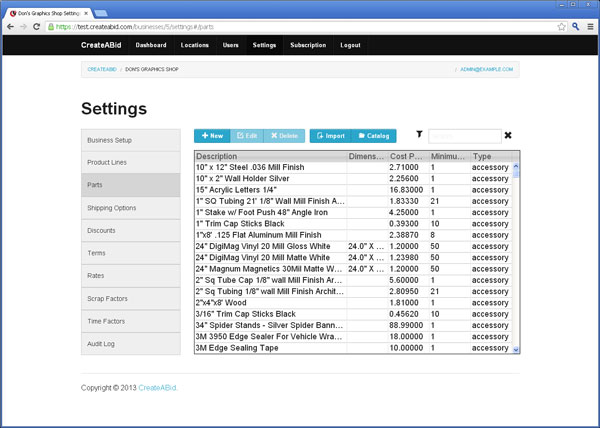Click inside the parts search field
Image resolution: width=600 pixels, height=428 pixels.
click(465, 135)
